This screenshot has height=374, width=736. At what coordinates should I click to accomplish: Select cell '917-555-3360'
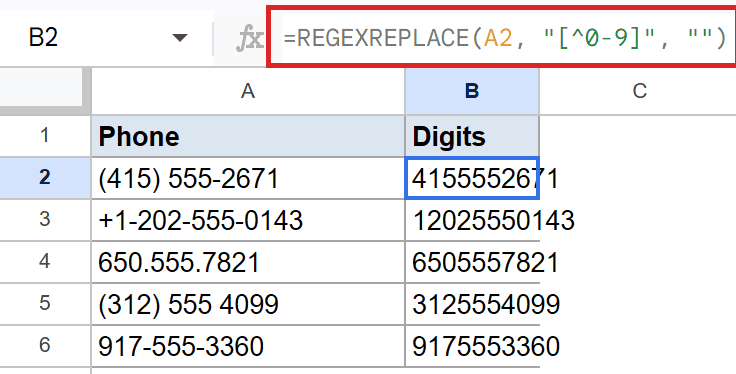click(248, 346)
